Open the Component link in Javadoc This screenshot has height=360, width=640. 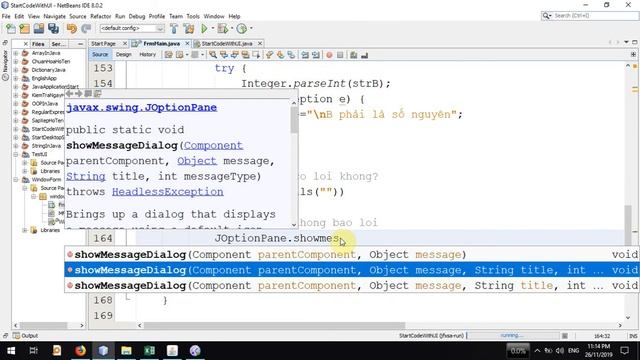click(213, 145)
